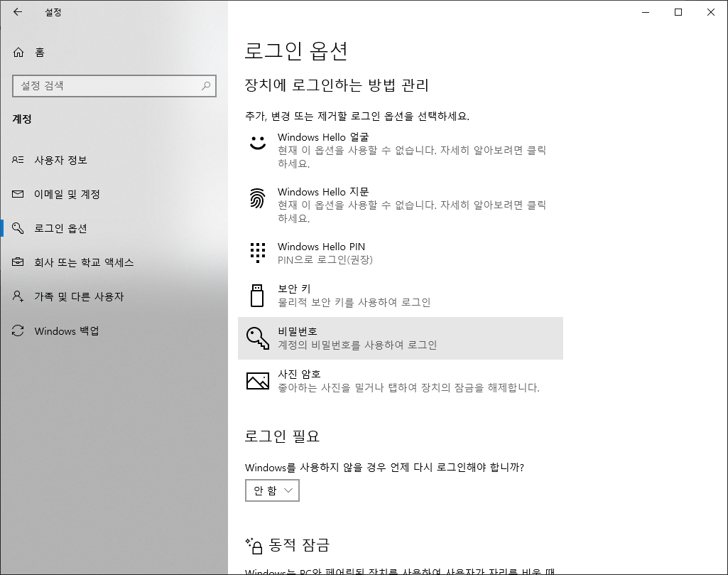Screen dimensions: 728x575
Task: Go back with the arrow icon
Action: 18,12
